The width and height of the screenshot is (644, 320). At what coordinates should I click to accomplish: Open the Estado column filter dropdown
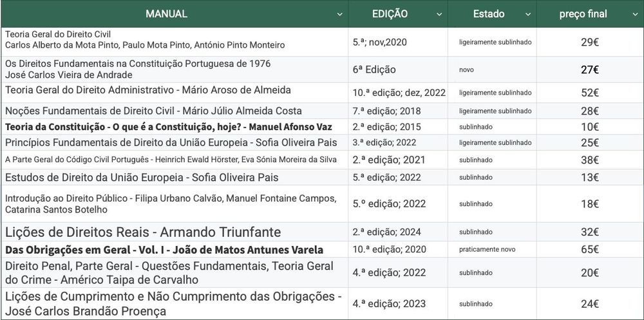tap(528, 14)
